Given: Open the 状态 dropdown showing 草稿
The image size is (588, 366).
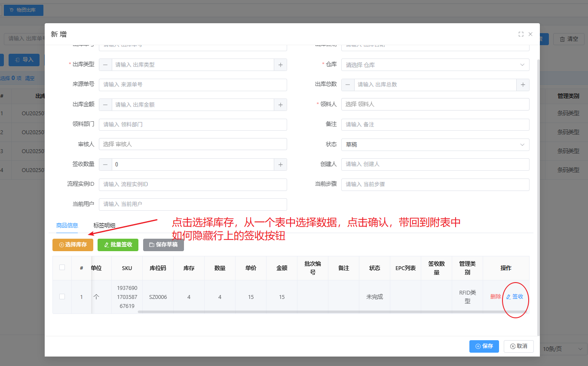Looking at the screenshot, I should pos(435,145).
